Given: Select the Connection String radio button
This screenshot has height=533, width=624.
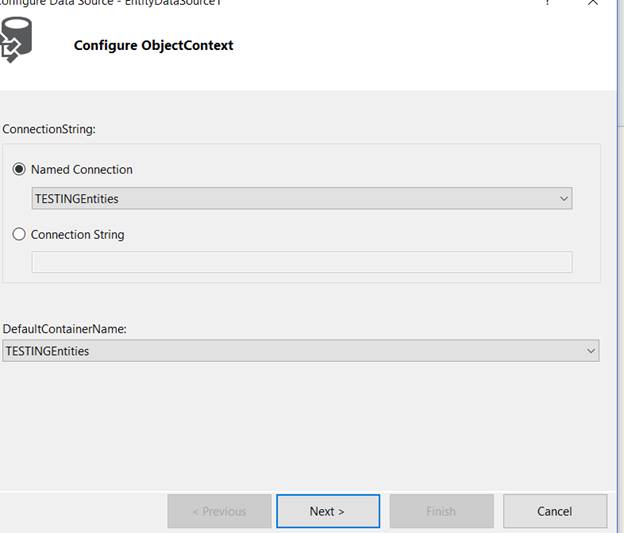Looking at the screenshot, I should (x=19, y=235).
